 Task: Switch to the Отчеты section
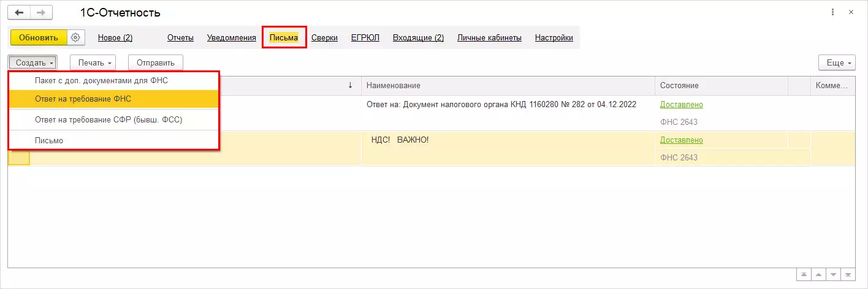[180, 38]
